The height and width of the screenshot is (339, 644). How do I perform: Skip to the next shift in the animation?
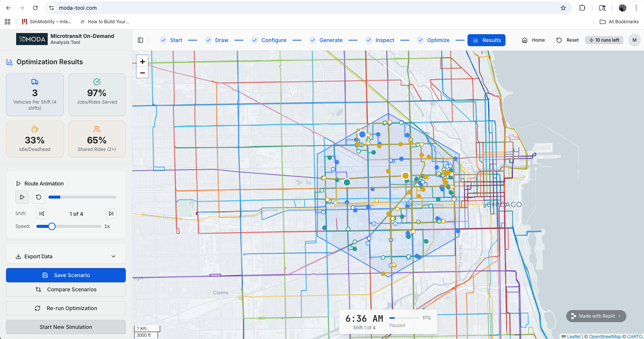pyautogui.click(x=111, y=214)
